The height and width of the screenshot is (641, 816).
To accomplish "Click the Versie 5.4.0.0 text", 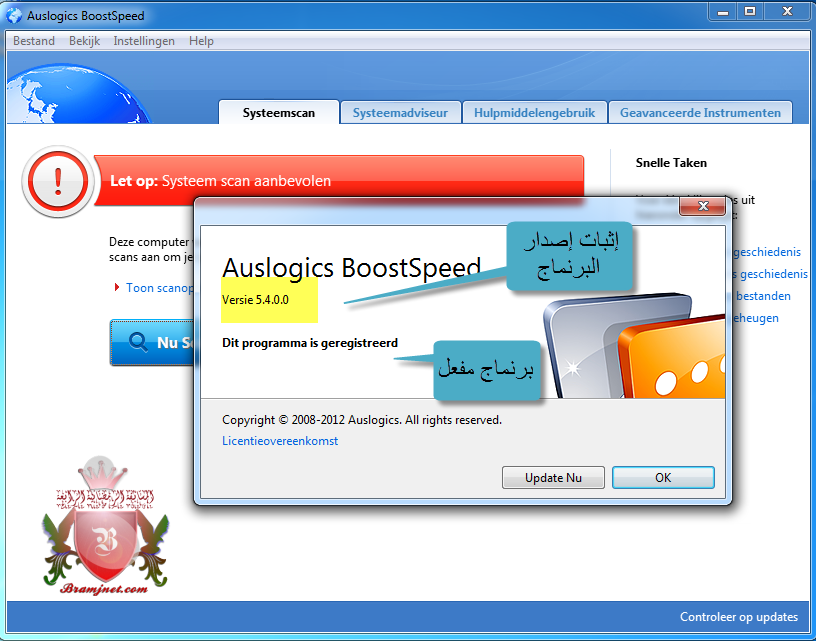I will click(255, 300).
